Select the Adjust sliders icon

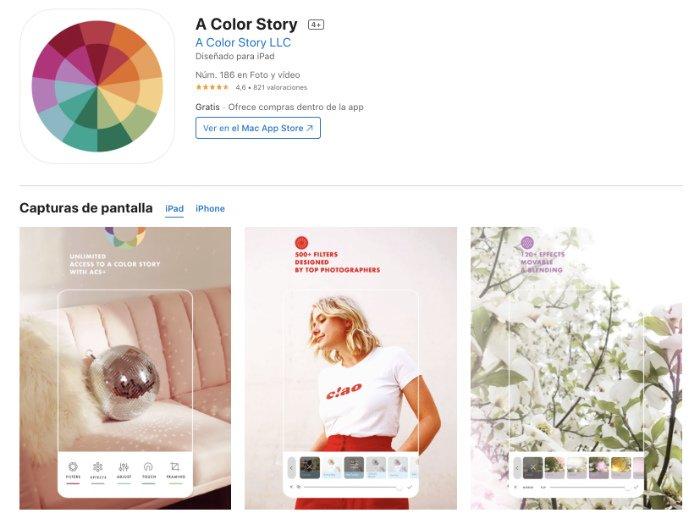tap(124, 467)
